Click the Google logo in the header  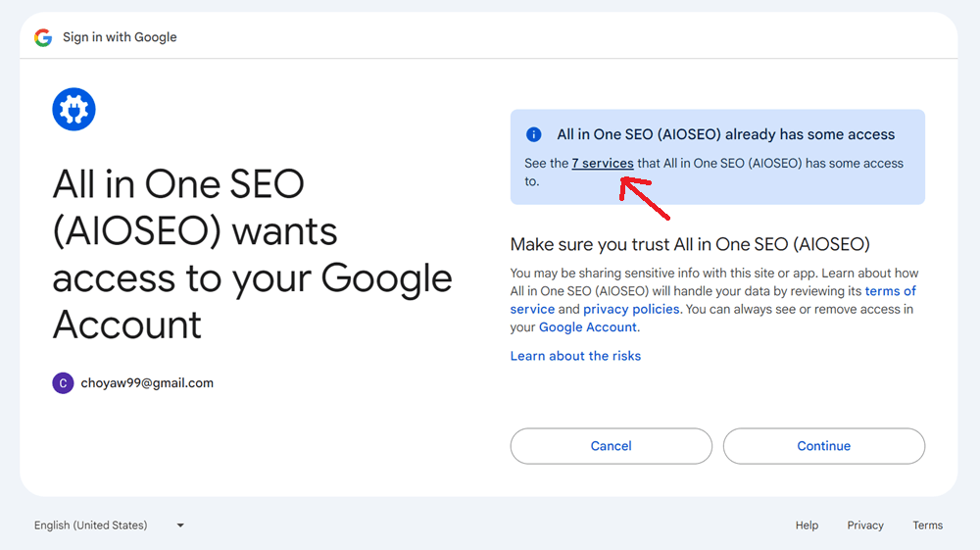point(42,37)
